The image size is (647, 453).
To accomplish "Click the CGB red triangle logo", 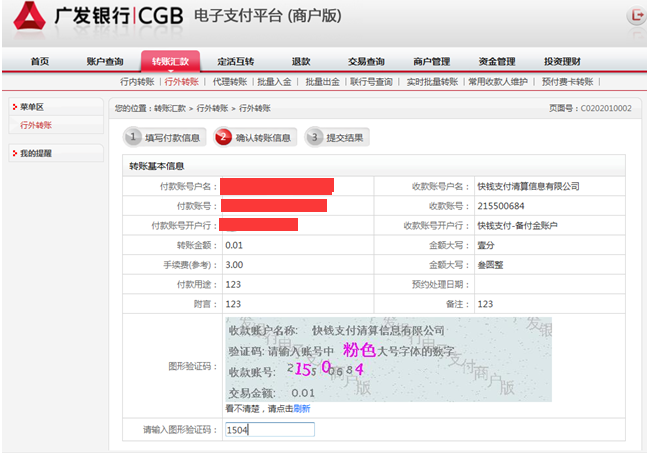I will click(29, 17).
